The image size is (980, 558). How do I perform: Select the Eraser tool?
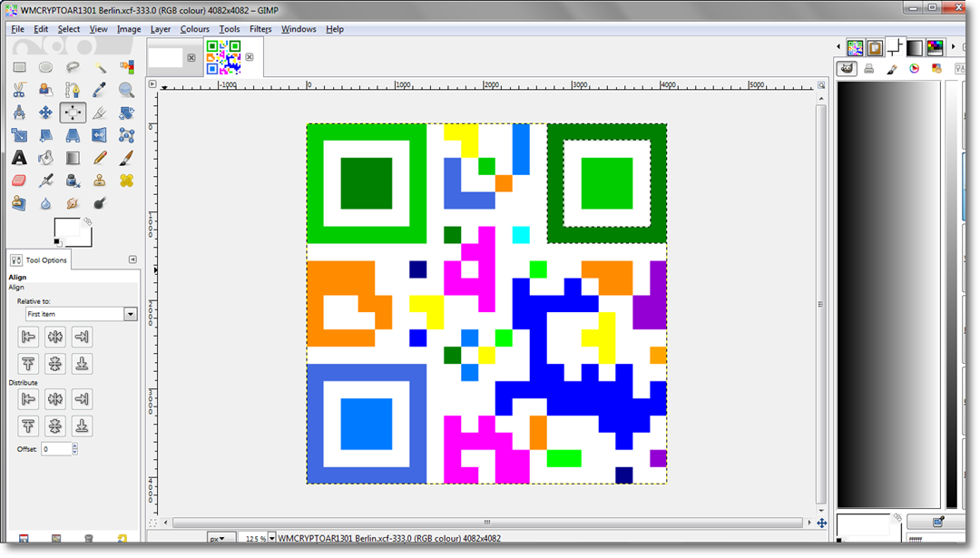click(19, 181)
